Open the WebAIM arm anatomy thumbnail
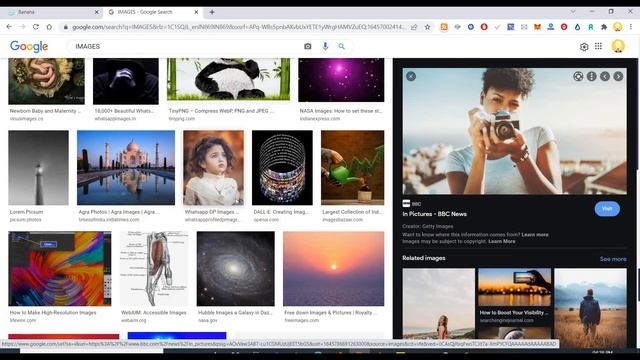Viewport: 640px width, 360px height. (154, 269)
